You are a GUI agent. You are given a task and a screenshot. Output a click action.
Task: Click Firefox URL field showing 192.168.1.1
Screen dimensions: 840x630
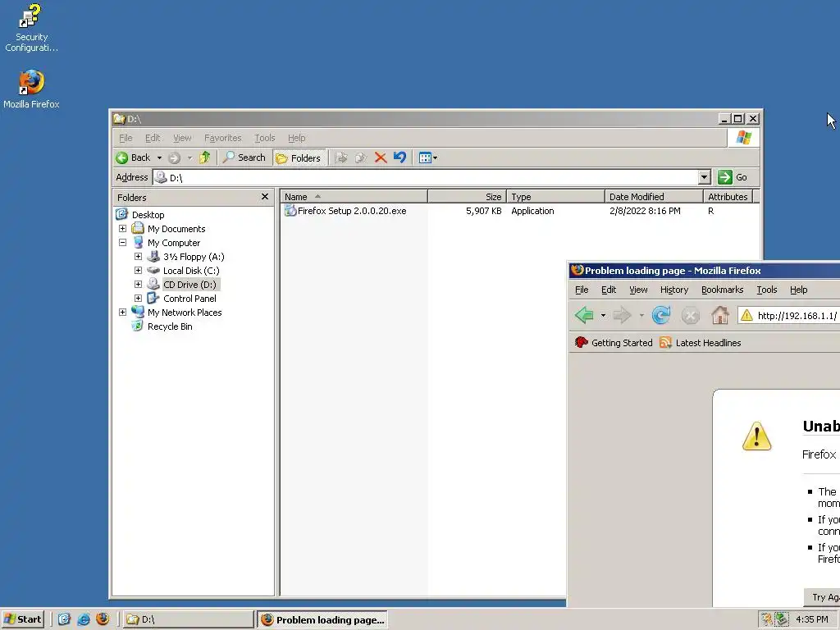click(x=788, y=316)
